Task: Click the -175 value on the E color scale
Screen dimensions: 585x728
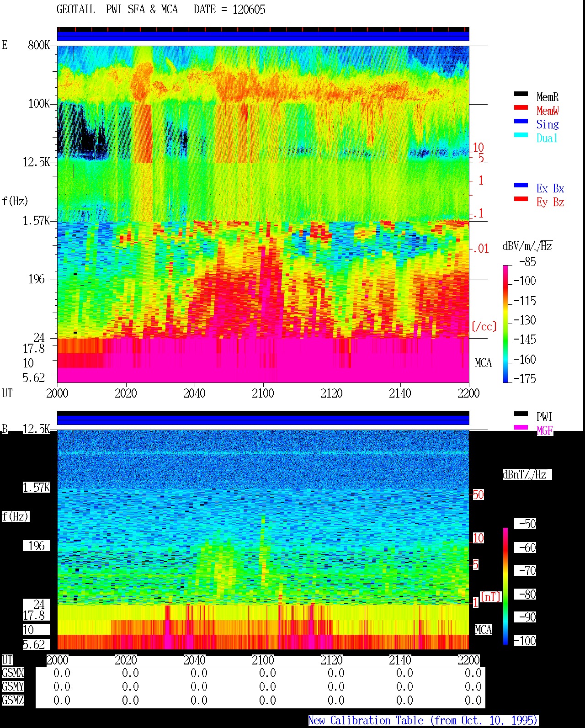Action: click(x=525, y=379)
